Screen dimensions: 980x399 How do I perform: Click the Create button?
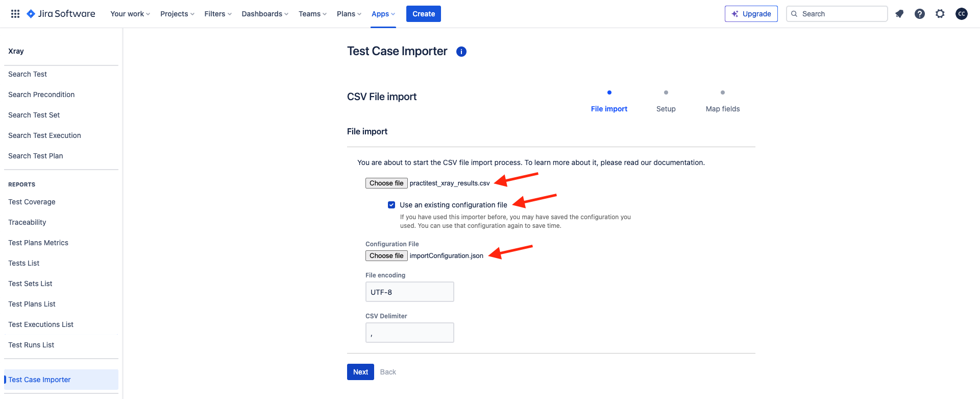click(424, 14)
